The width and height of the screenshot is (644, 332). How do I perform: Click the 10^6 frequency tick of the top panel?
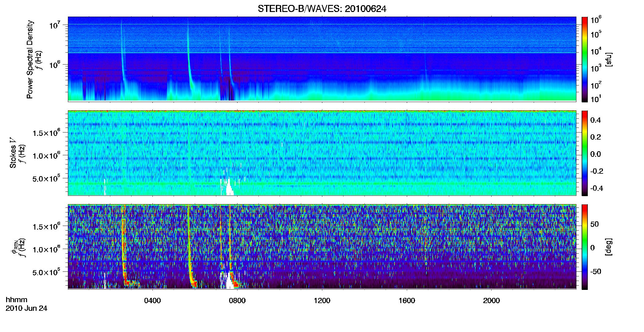[x=55, y=65]
